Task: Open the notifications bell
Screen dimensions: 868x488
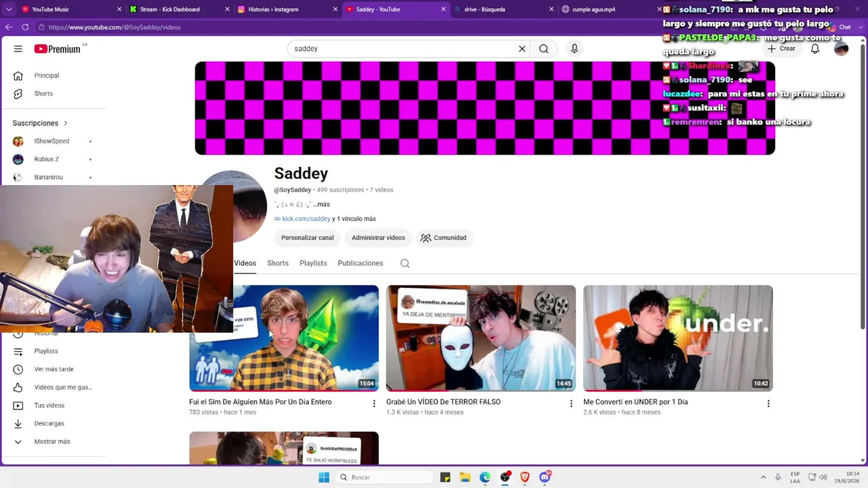Action: [815, 49]
